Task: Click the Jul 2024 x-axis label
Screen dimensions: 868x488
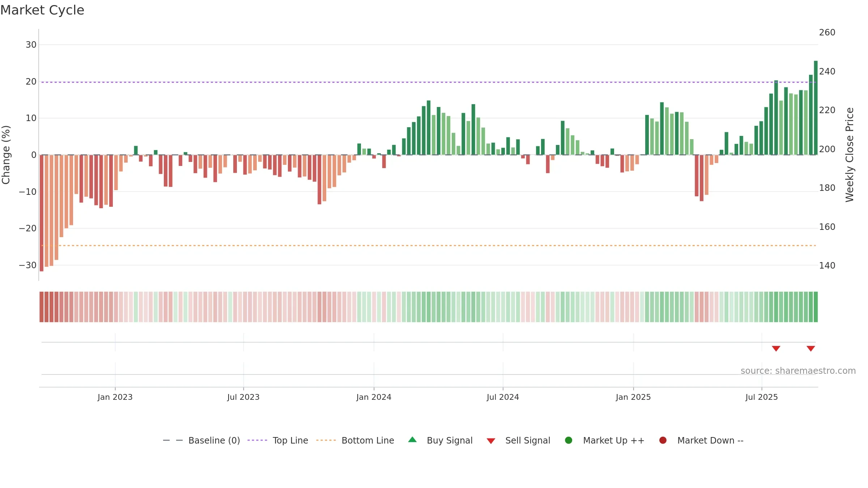Action: point(503,397)
